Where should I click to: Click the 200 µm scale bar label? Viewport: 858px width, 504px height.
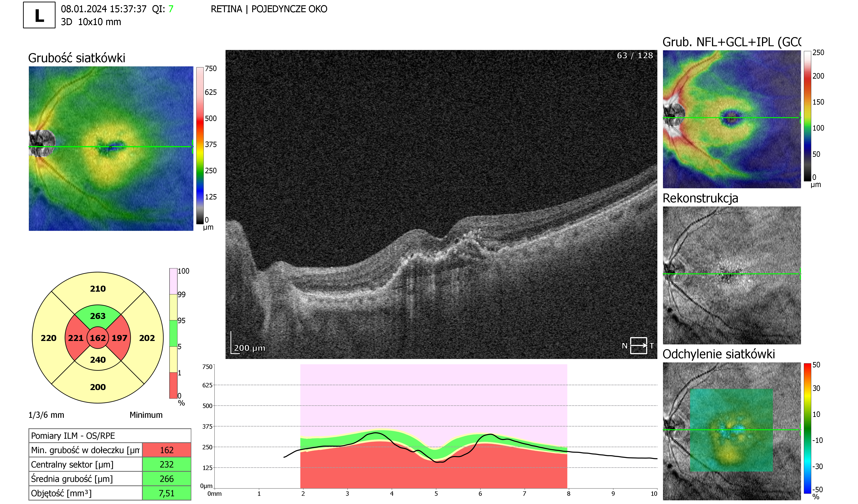click(250, 348)
